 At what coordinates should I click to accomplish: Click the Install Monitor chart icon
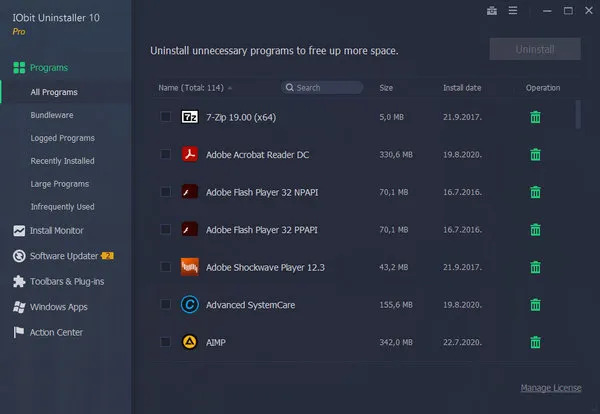coord(19,231)
